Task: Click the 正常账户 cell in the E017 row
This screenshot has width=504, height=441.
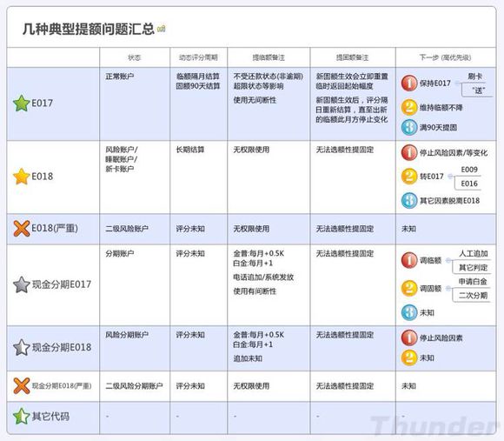Action: (120, 77)
